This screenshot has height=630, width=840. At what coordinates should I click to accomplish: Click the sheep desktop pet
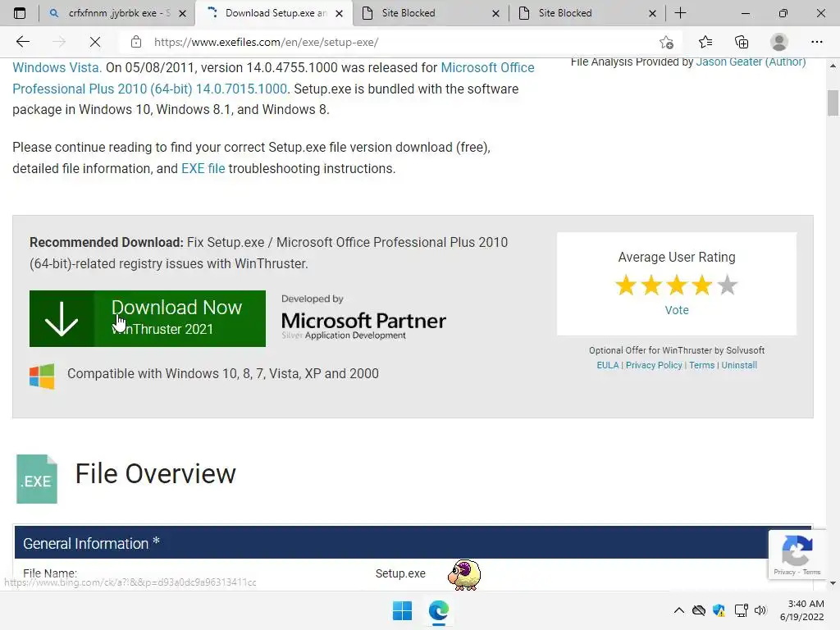coord(464,574)
